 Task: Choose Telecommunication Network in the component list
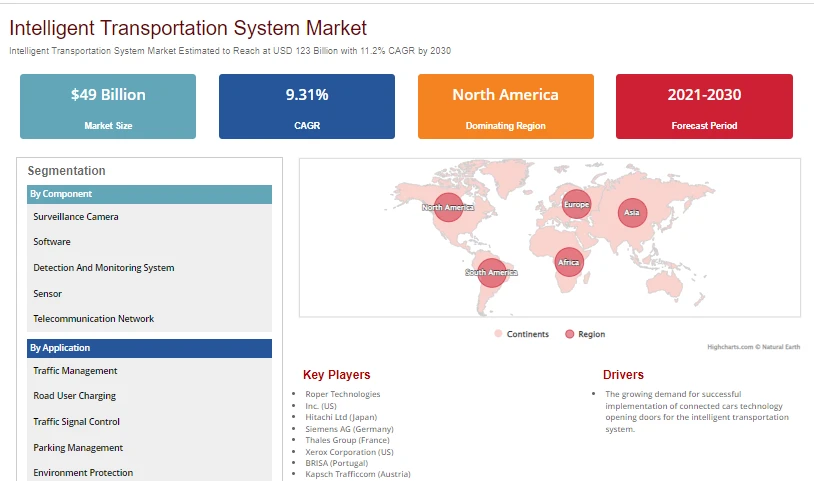tap(94, 319)
